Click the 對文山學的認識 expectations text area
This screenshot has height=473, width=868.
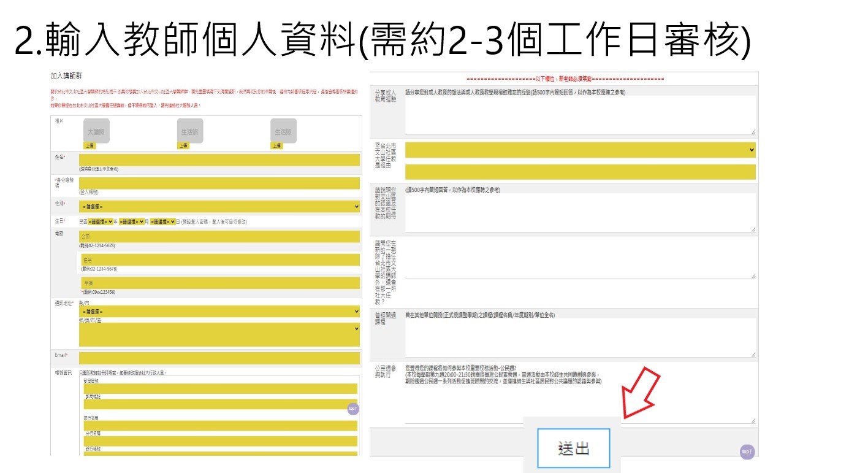pyautogui.click(x=581, y=213)
